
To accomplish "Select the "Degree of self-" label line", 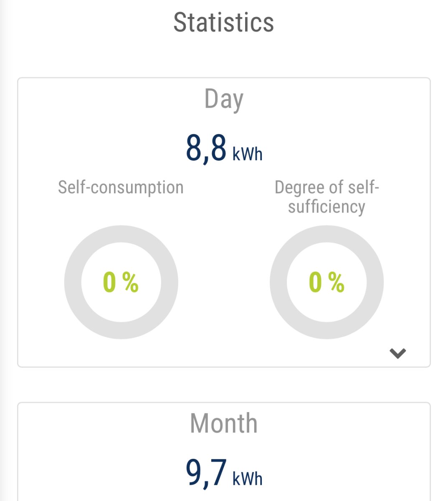I will [327, 187].
